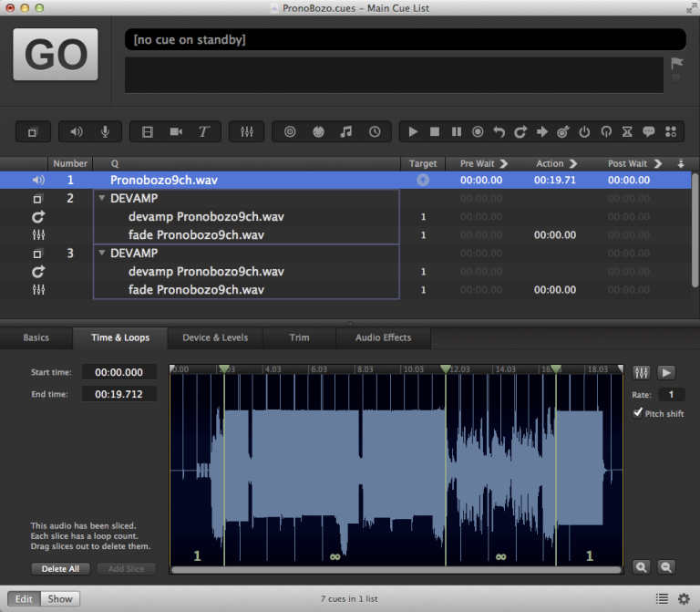Add a Start cue with the play icon

(x=413, y=132)
